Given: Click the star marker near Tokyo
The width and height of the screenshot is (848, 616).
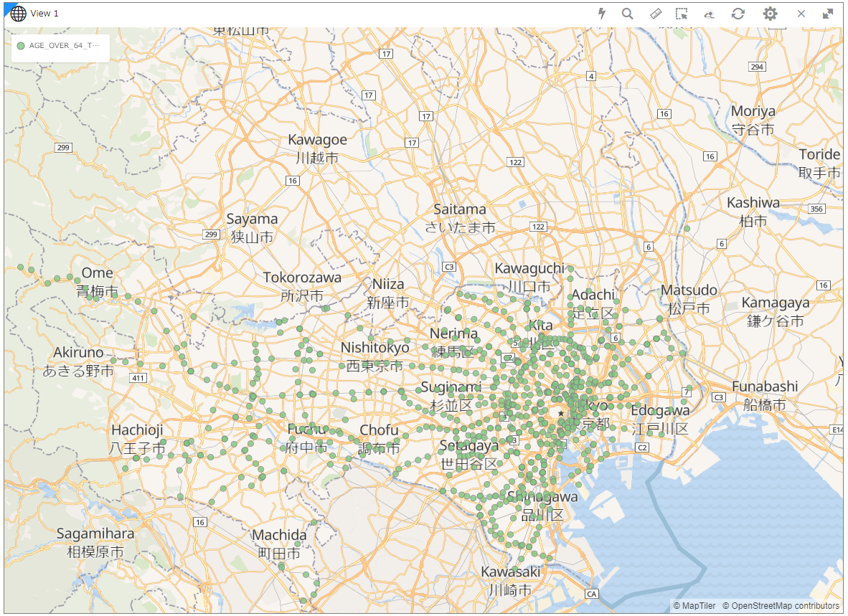Looking at the screenshot, I should 562,413.
